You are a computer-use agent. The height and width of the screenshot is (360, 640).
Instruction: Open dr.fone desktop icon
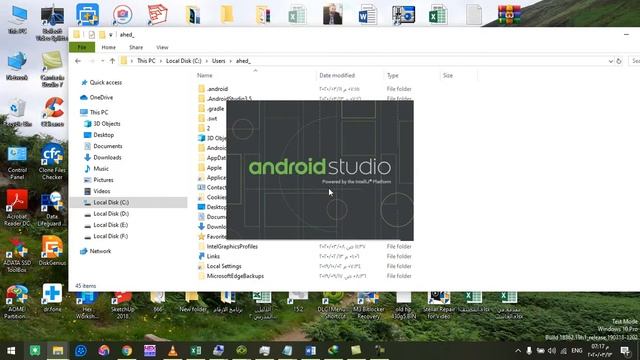(x=52, y=298)
